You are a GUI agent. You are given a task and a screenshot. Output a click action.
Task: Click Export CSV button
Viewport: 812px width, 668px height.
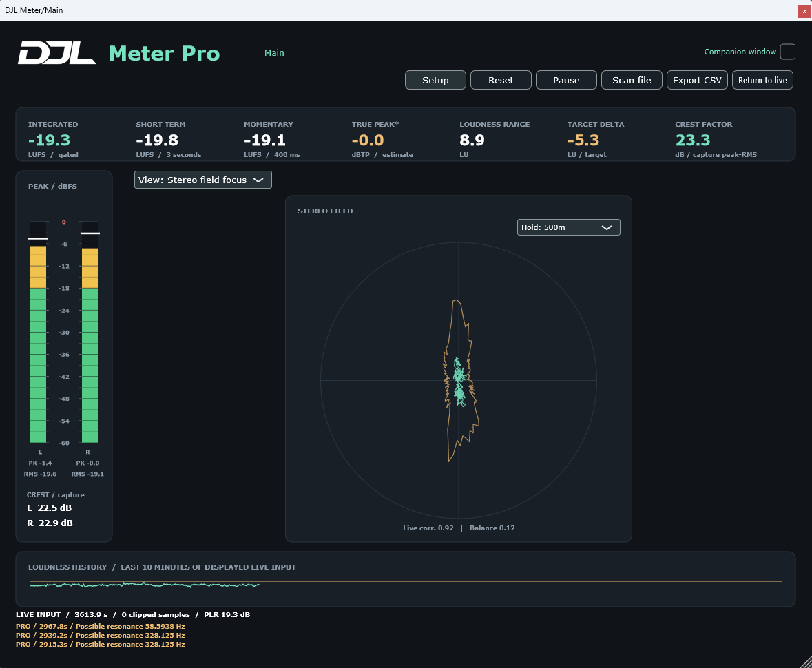click(x=697, y=81)
